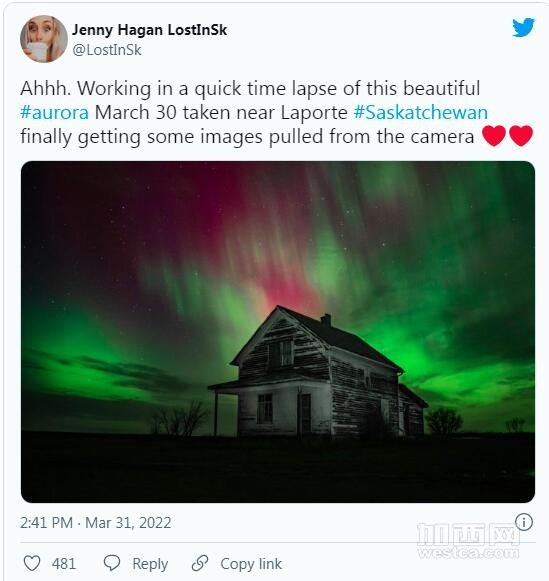Click the second red heart emoji
The image size is (549, 581).
pyautogui.click(x=521, y=136)
